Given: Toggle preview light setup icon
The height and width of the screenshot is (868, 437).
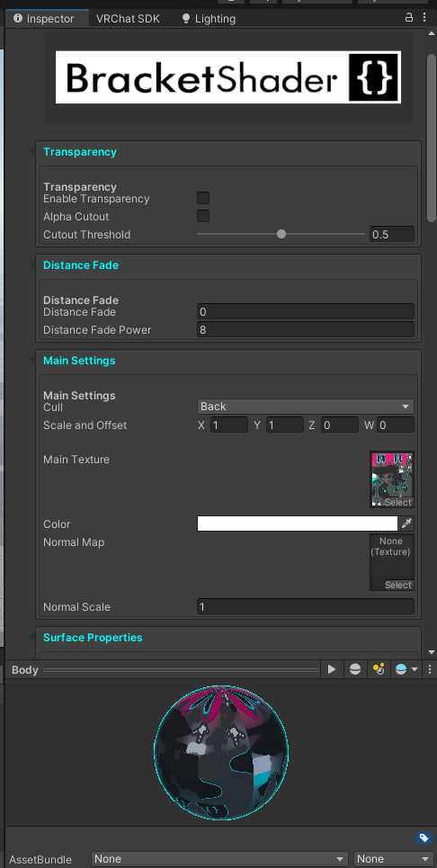Looking at the screenshot, I should click(379, 669).
